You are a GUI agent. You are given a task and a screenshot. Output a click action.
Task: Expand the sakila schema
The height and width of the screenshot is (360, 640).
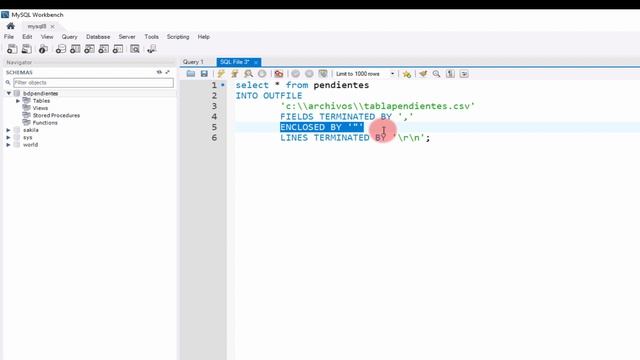[9, 130]
